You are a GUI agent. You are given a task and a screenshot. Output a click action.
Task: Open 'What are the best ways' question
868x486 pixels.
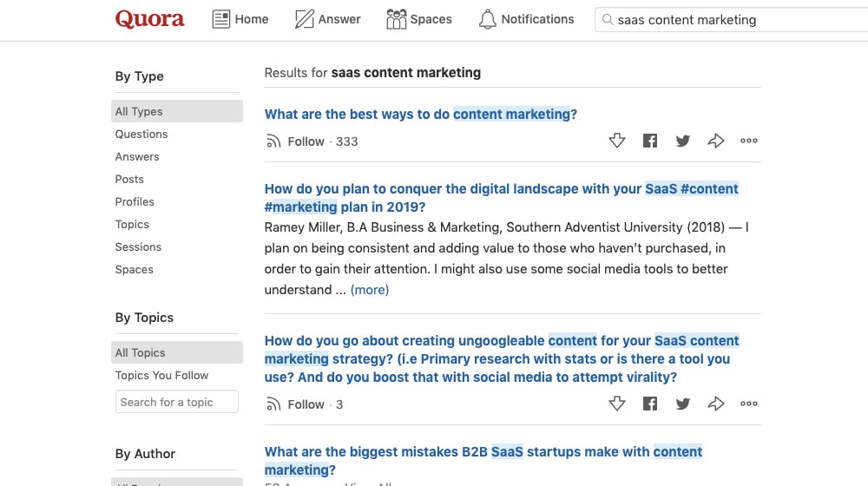click(421, 114)
